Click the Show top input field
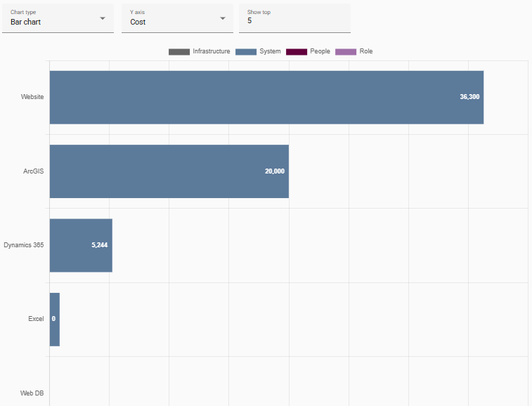Screen dimensions: 532x406 295,18
